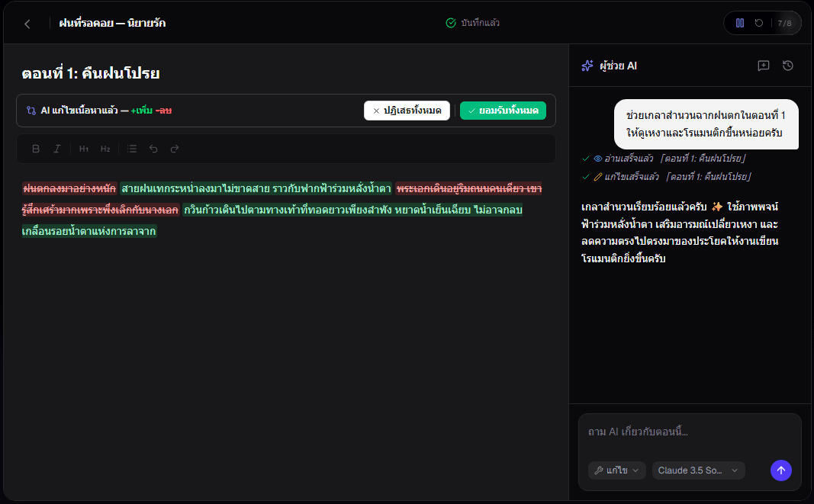Click the eye icon beside อ่านเสร็จแล้ว
The height and width of the screenshot is (504, 814).
598,159
